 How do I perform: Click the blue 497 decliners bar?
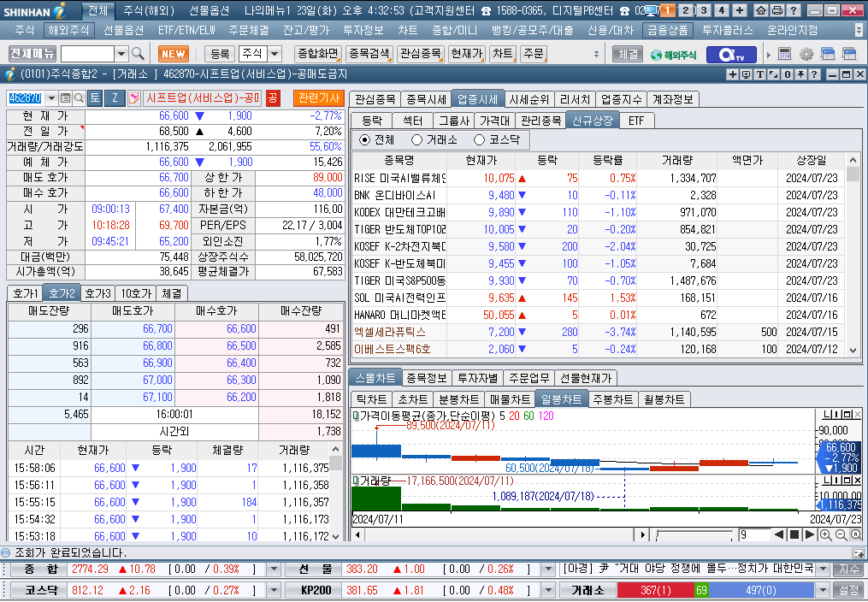click(761, 590)
